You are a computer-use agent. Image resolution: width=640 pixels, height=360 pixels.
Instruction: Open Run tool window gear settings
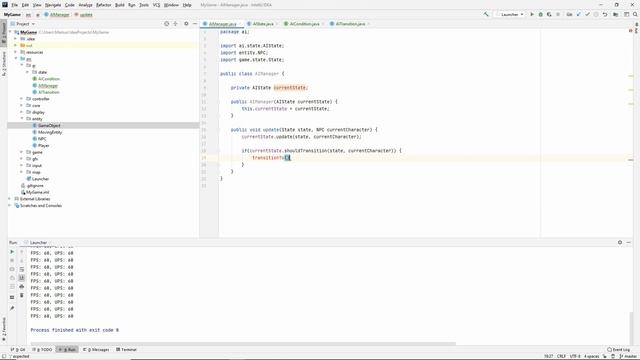pyautogui.click(x=620, y=242)
